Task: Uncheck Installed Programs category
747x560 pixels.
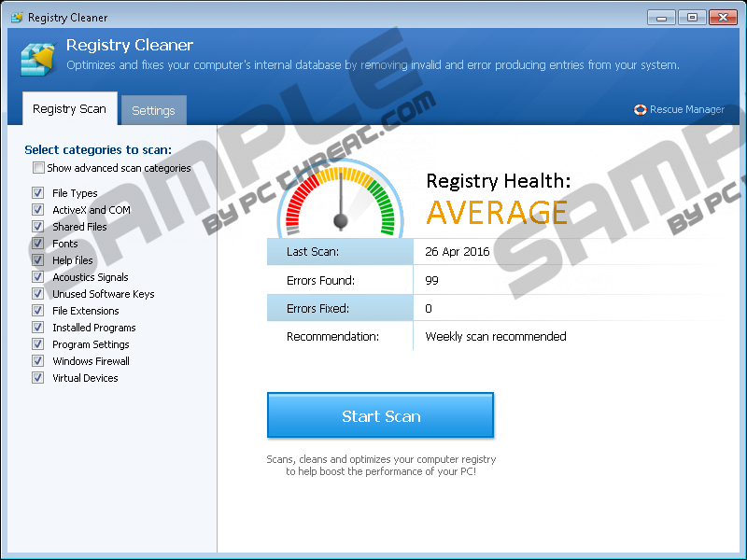Action: coord(37,328)
